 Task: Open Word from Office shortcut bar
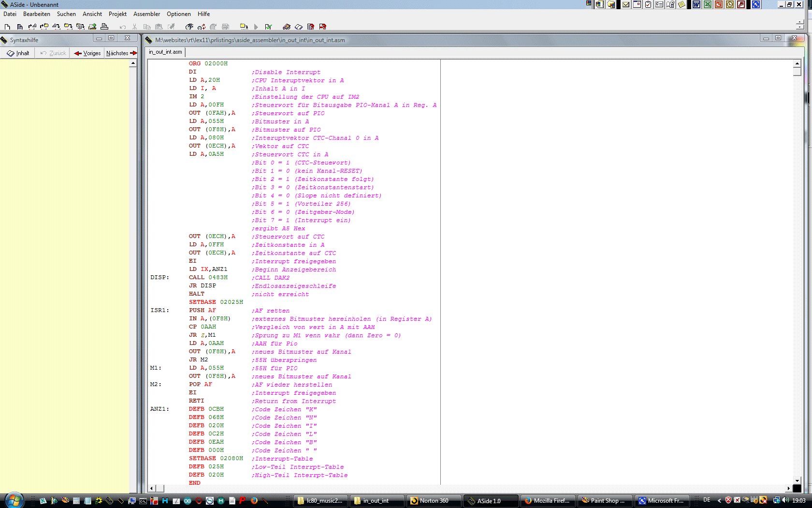696,4
